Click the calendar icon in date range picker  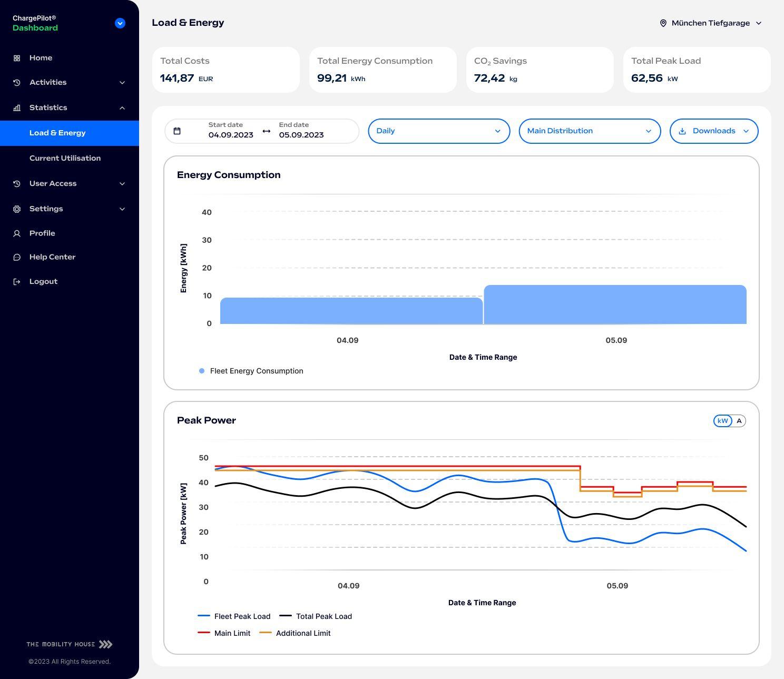click(178, 131)
